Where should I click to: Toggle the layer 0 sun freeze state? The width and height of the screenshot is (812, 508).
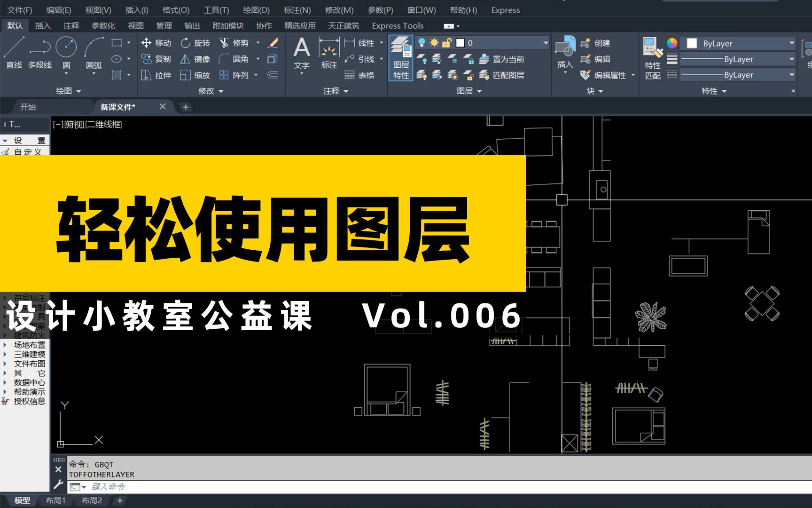pyautogui.click(x=434, y=43)
